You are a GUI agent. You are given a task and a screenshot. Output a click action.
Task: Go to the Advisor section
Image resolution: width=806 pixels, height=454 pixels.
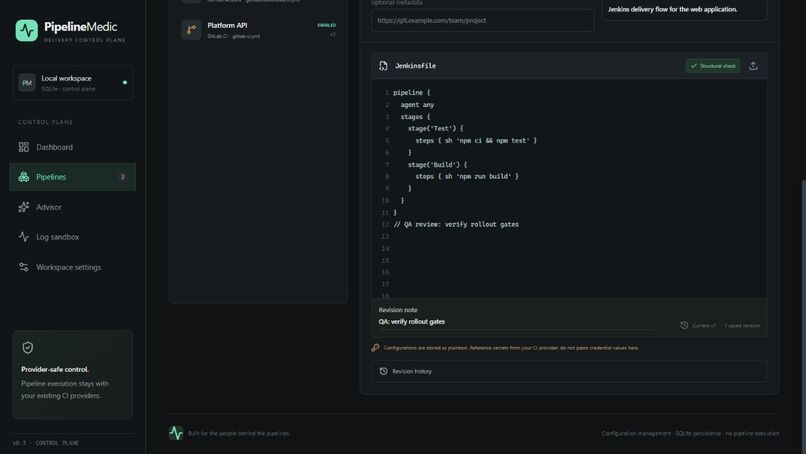72,207
